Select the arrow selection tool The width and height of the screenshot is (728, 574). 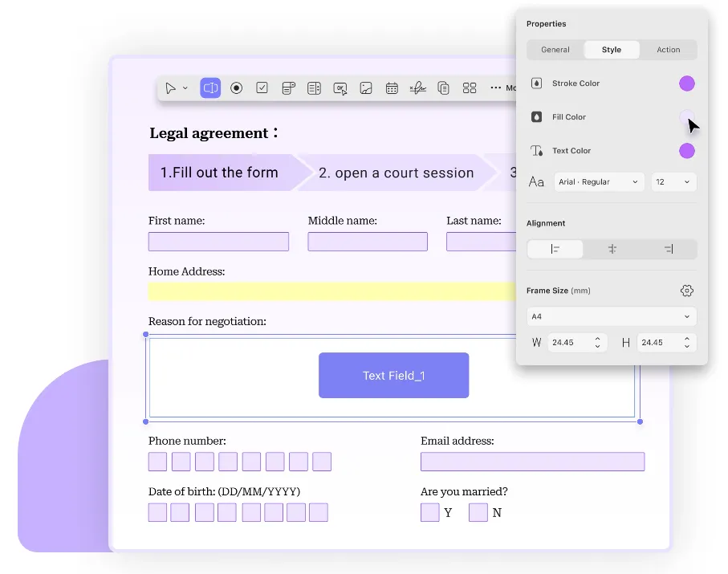[x=170, y=88]
